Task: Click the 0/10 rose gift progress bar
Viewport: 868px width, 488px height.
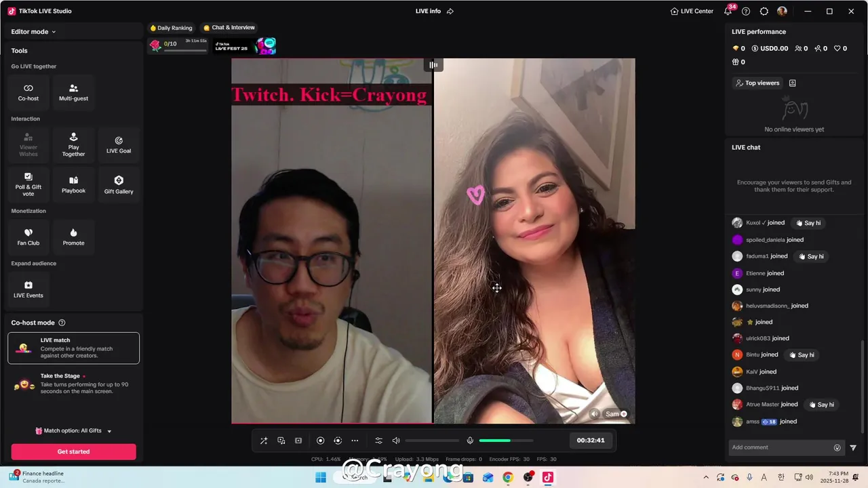Action: pyautogui.click(x=178, y=46)
